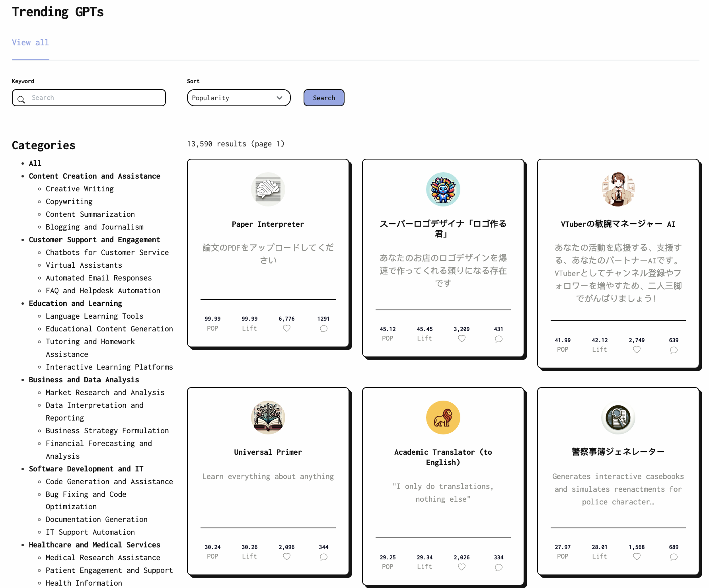Select FAQ and Helpdesk Automation
Image resolution: width=709 pixels, height=588 pixels.
pyautogui.click(x=103, y=290)
